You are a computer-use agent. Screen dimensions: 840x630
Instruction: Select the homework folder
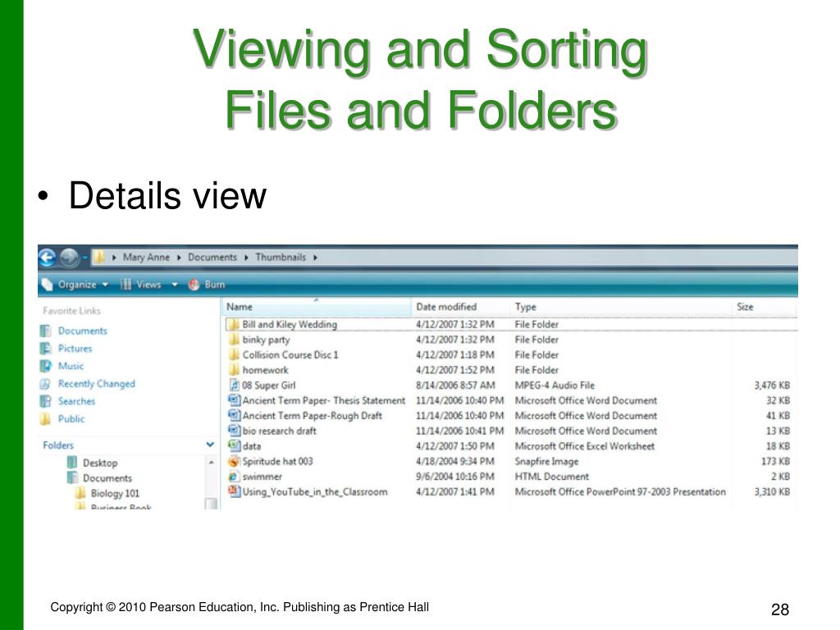265,370
